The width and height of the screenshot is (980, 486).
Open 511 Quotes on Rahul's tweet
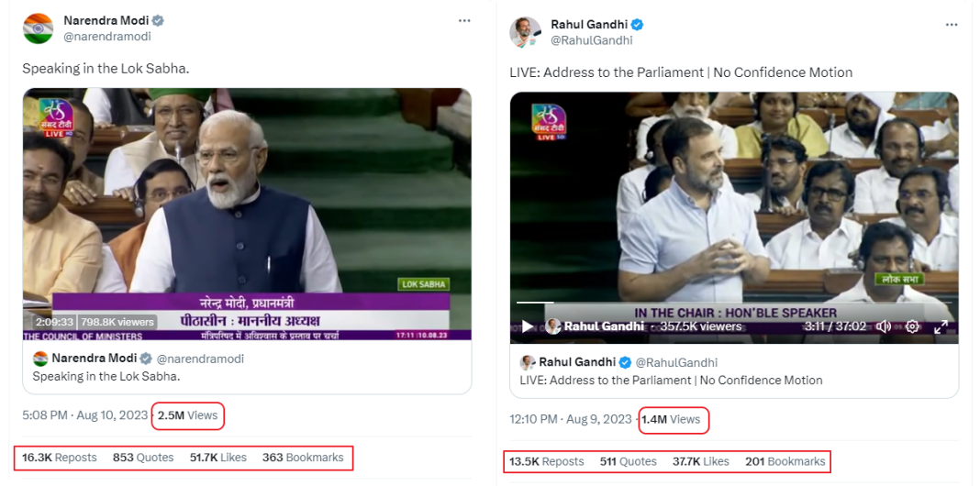click(x=629, y=461)
